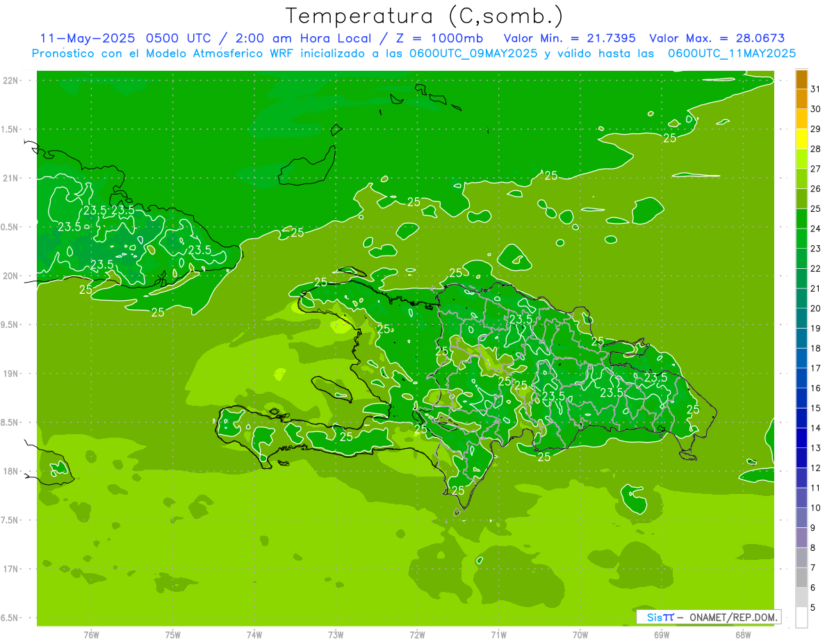Viewport: 834px width, 644px height.
Task: Click the '20N' latitude axis label
Action: [x=10, y=276]
